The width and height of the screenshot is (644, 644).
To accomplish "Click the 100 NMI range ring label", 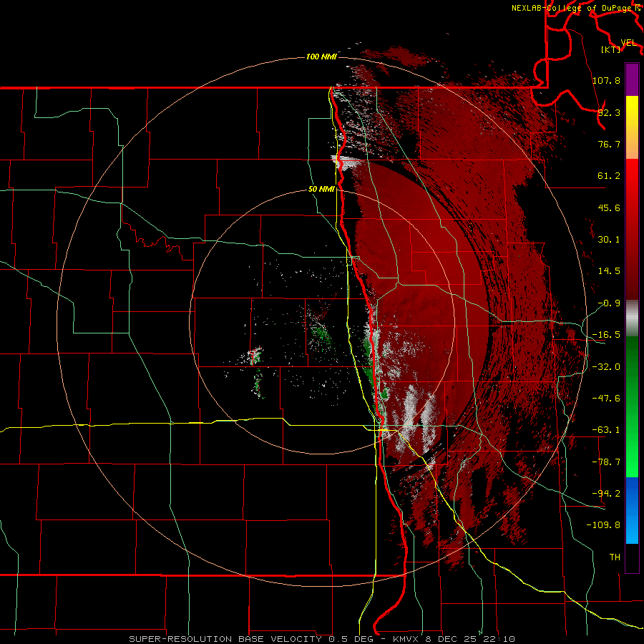I will 321,57.
